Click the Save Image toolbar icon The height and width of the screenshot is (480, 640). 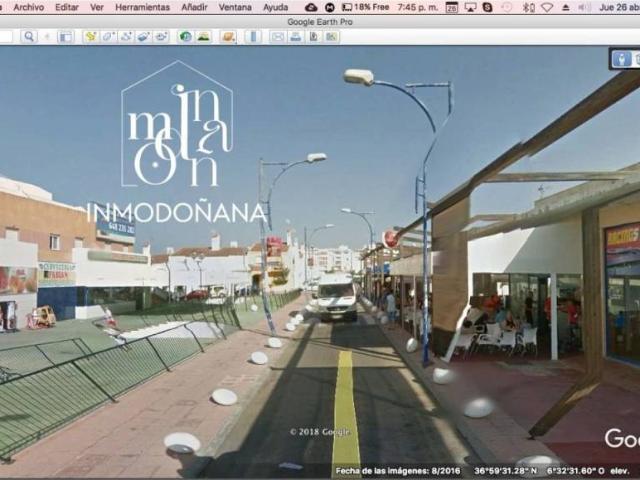point(313,37)
